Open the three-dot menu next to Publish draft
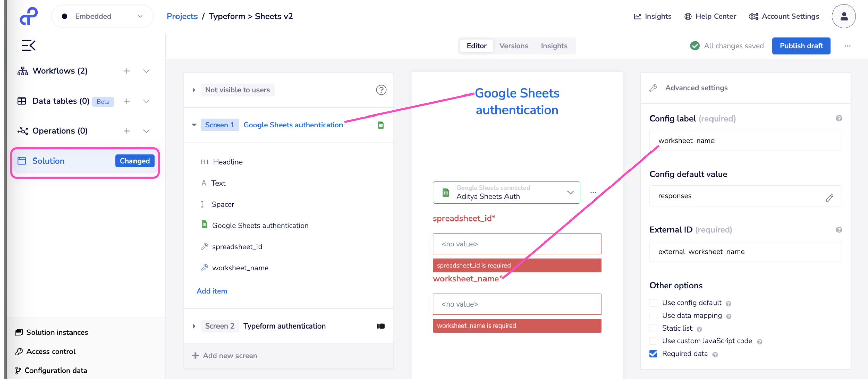Screen dimensions: 868x379 coord(847,46)
